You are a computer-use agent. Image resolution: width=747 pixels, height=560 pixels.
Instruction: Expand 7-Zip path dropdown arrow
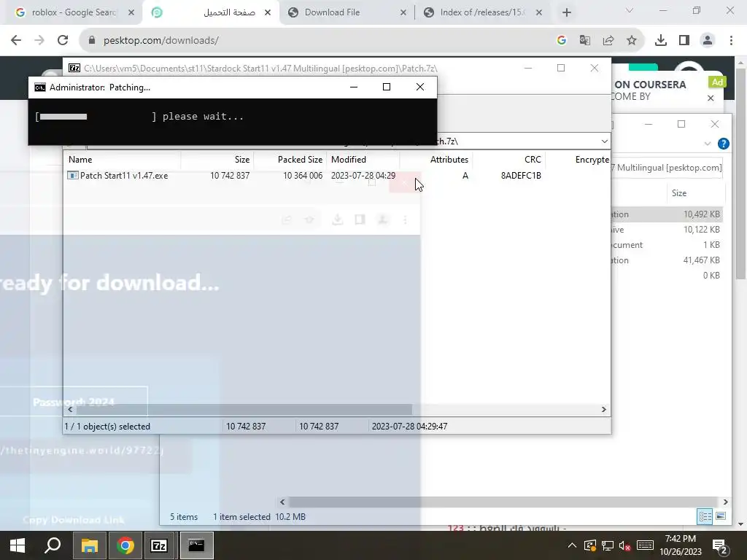click(x=604, y=141)
